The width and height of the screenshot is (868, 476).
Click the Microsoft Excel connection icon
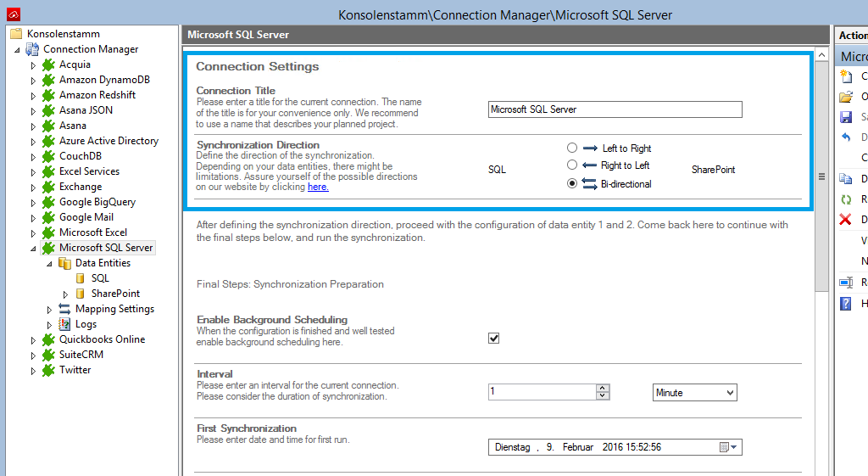click(x=48, y=232)
